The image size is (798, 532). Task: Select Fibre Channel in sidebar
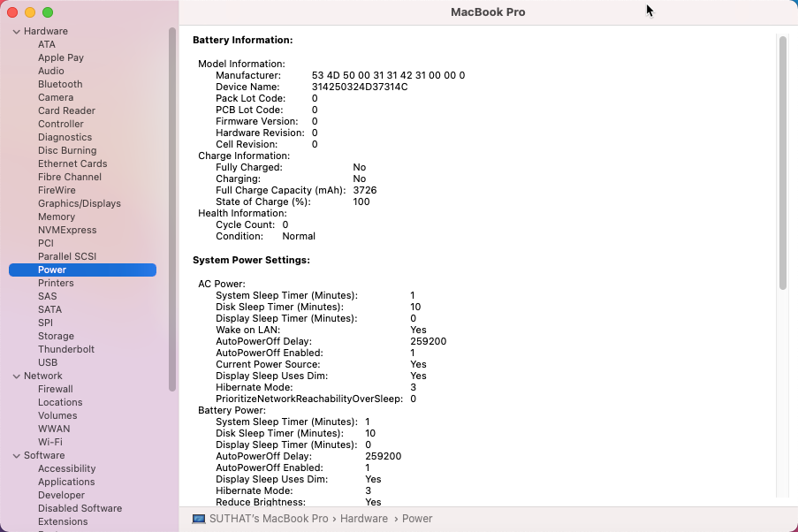pyautogui.click(x=70, y=177)
